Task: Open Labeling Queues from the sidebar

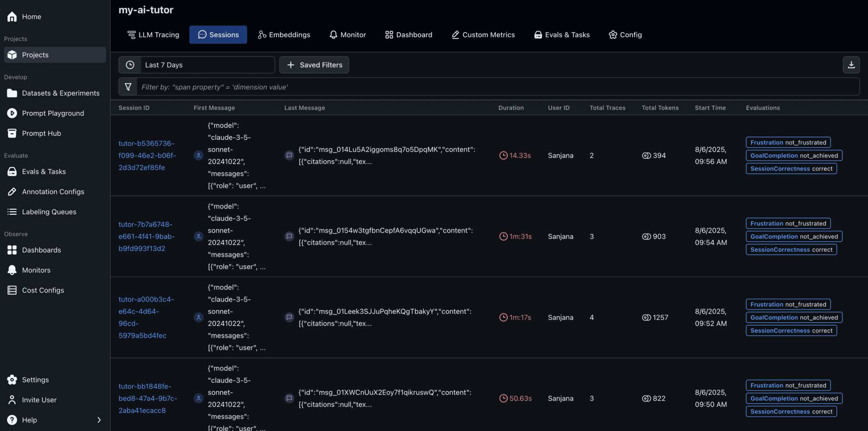Action: (49, 211)
